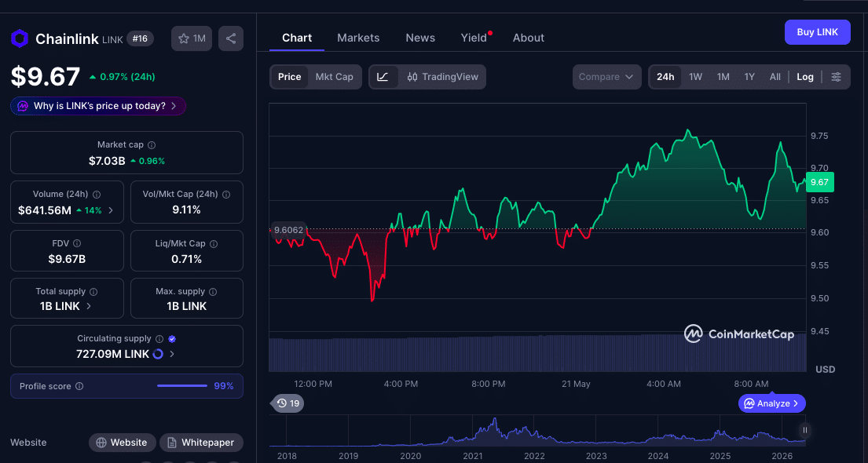This screenshot has width=868, height=463.
Task: Open the Website link
Action: (122, 443)
